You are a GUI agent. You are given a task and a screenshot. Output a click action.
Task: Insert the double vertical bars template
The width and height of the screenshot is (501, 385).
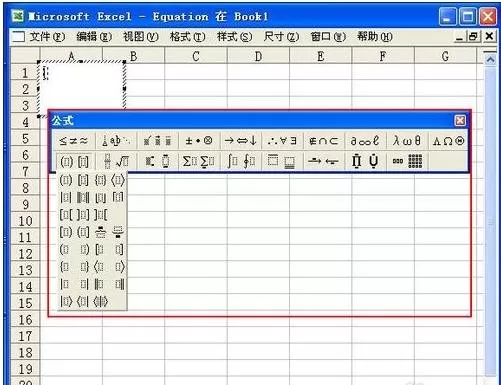(83, 198)
